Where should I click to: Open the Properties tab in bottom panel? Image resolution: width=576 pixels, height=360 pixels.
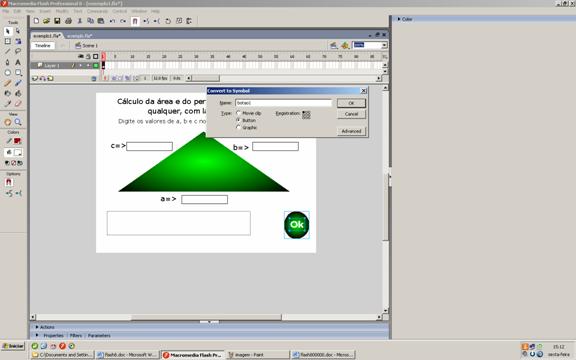53,336
